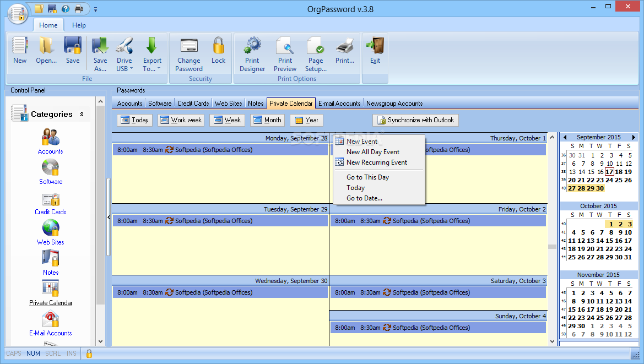
Task: Click the Save As ribbon icon
Action: point(100,54)
